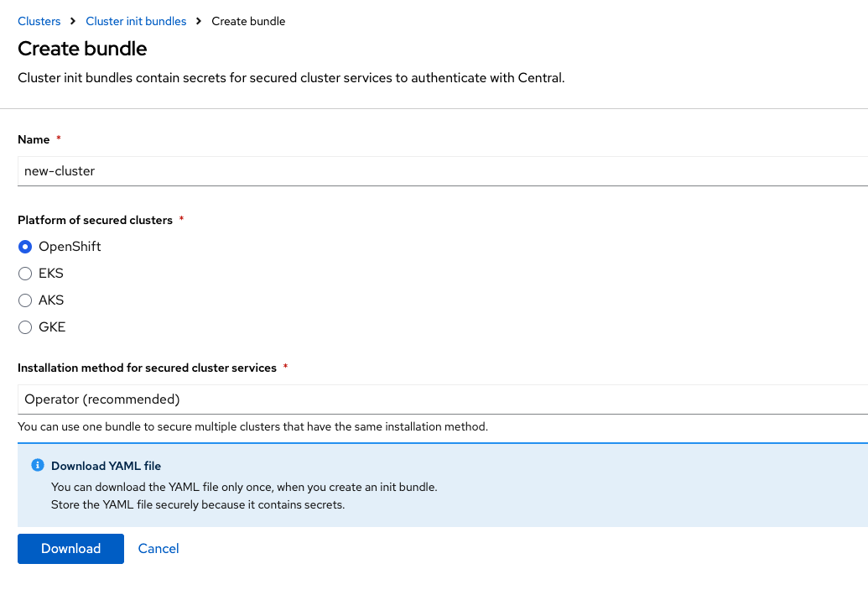This screenshot has width=868, height=616.
Task: Select the OpenShift platform radio button
Action: [25, 247]
